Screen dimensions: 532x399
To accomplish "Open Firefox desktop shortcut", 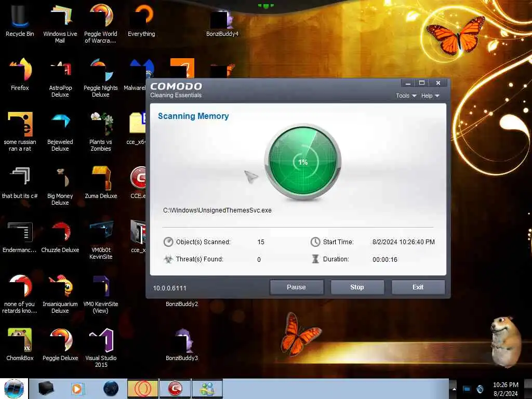I will pos(20,74).
